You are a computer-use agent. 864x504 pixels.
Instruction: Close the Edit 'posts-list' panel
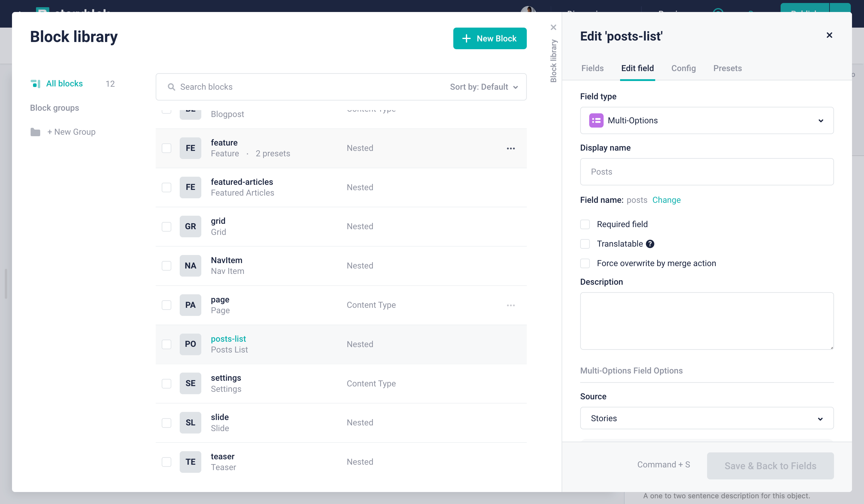tap(829, 35)
